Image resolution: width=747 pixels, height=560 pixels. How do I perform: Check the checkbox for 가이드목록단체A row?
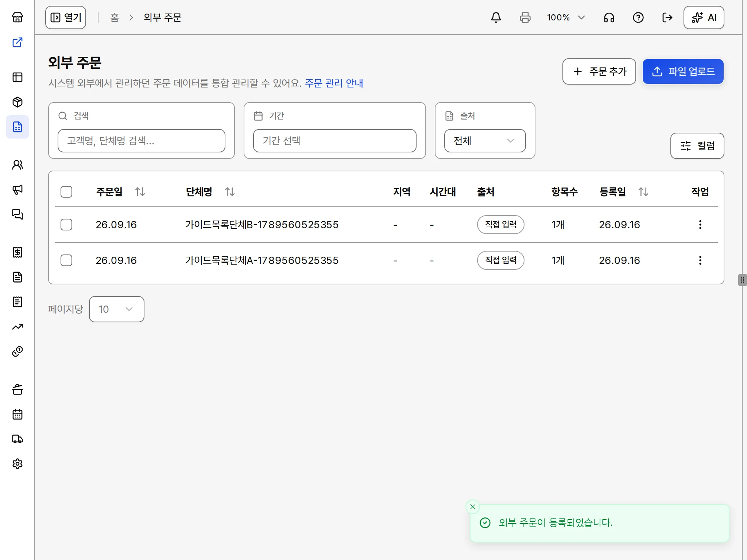(x=66, y=260)
